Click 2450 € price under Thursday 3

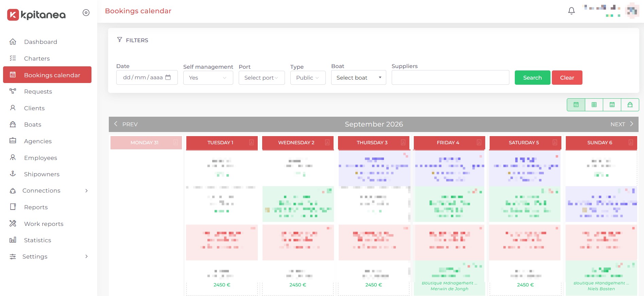tap(373, 285)
